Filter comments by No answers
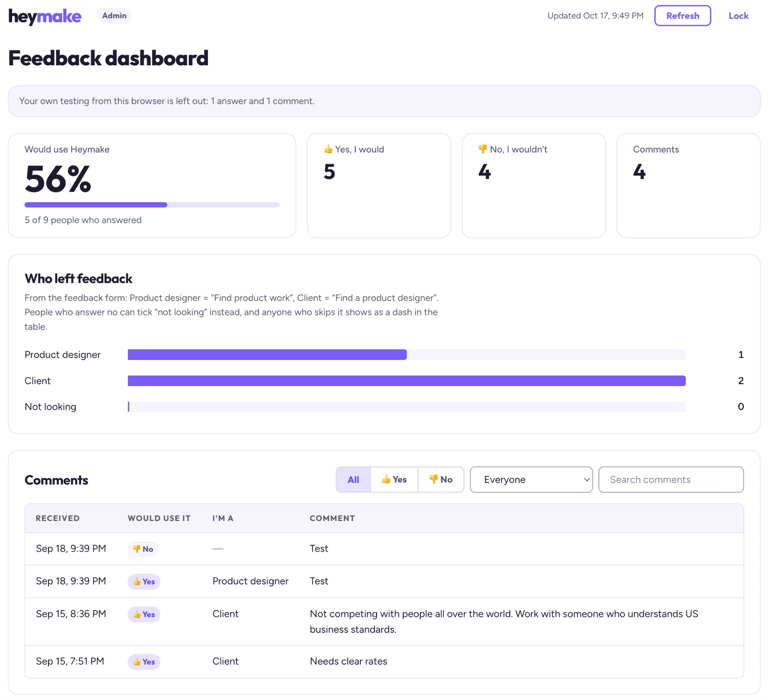 440,479
